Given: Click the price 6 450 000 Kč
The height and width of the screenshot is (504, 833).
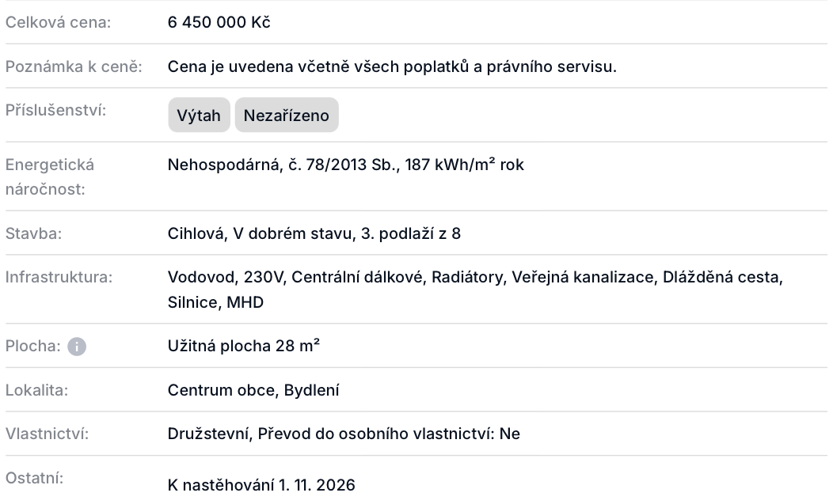Looking at the screenshot, I should pyautogui.click(x=219, y=22).
